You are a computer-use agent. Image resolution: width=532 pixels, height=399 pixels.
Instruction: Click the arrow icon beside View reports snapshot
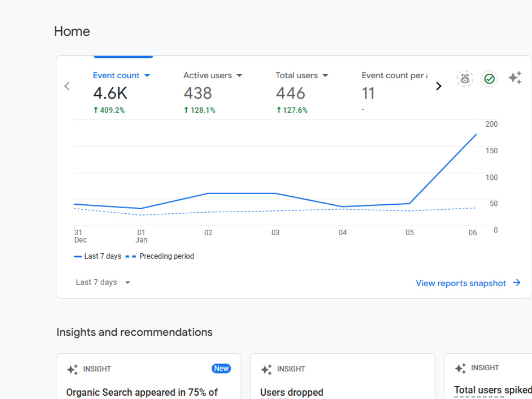point(517,282)
